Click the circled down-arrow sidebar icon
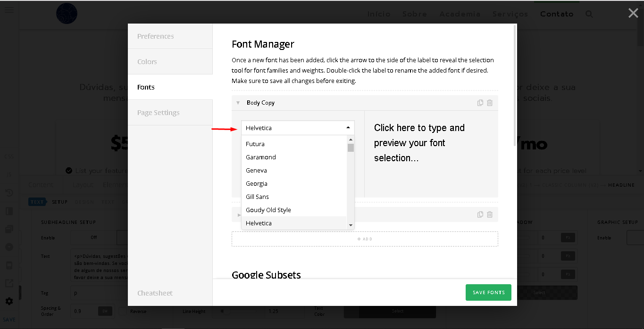This screenshot has width=644, height=329. click(x=9, y=247)
